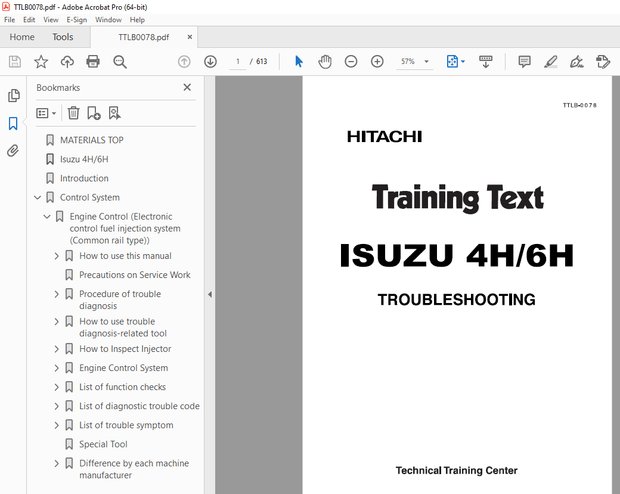This screenshot has height=494, width=620.
Task: Collapse the Control System bookmark
Action: (38, 197)
